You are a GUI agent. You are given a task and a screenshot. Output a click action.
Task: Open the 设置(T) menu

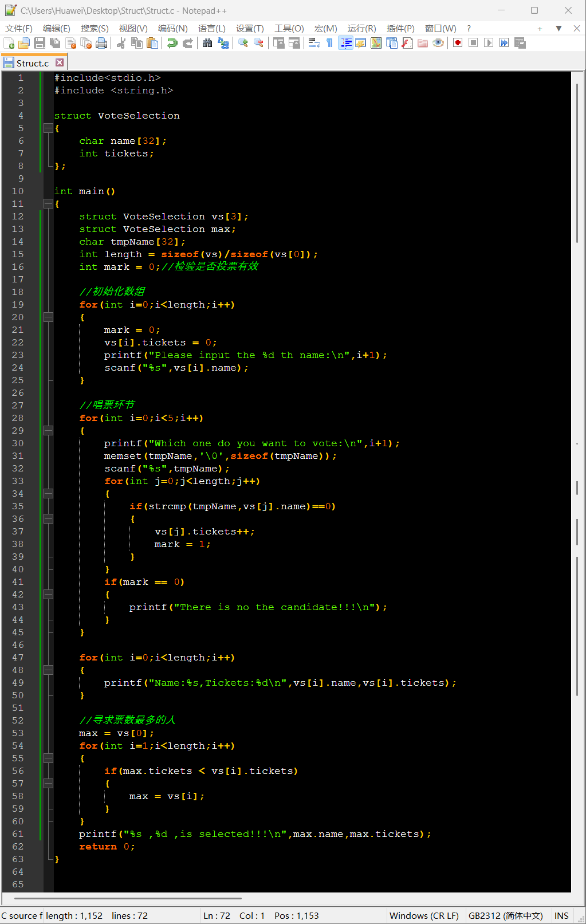(x=250, y=28)
